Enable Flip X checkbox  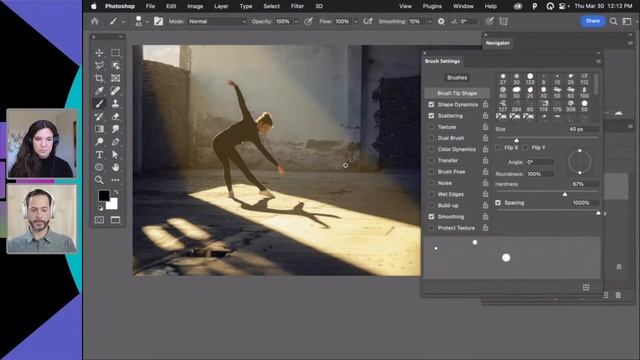pyautogui.click(x=498, y=148)
